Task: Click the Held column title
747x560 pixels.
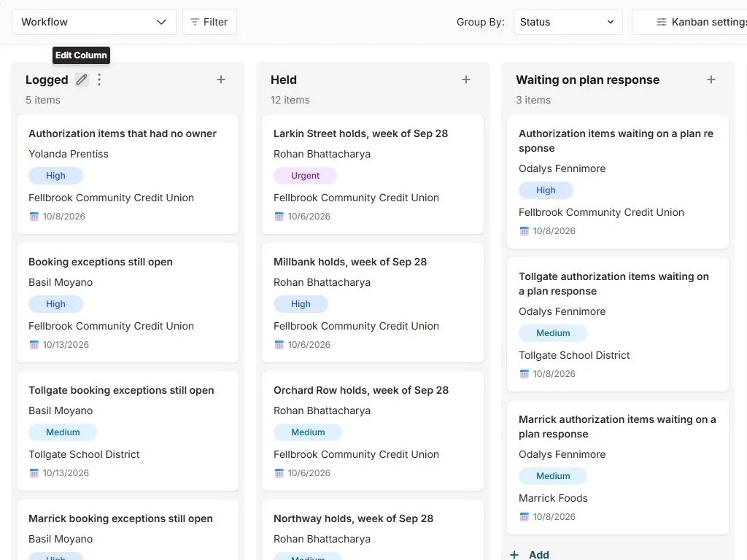Action: point(284,79)
